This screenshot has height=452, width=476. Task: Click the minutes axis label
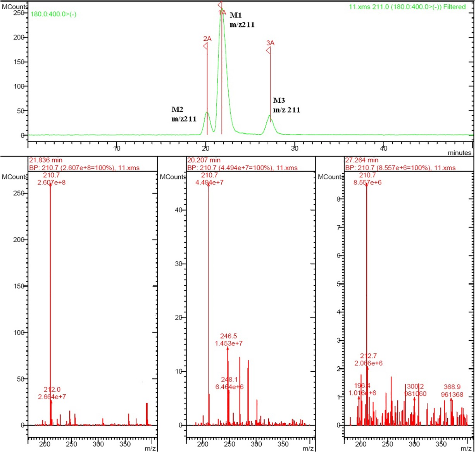click(459, 153)
